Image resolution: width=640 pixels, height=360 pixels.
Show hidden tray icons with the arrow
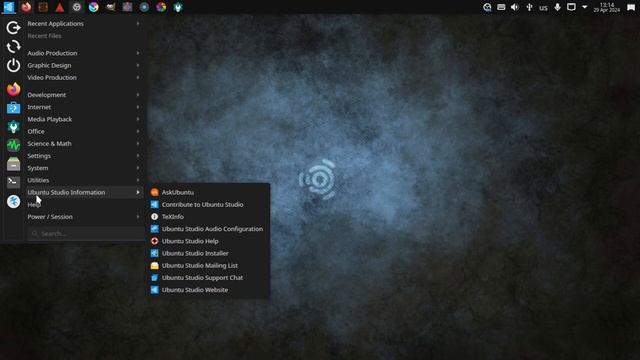[584, 7]
